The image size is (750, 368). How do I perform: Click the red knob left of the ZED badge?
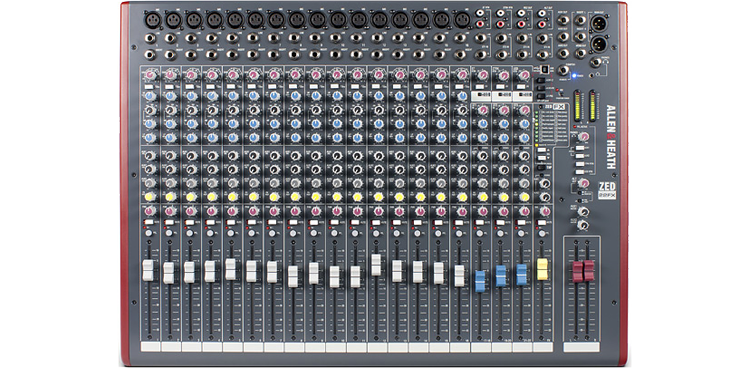point(584,183)
